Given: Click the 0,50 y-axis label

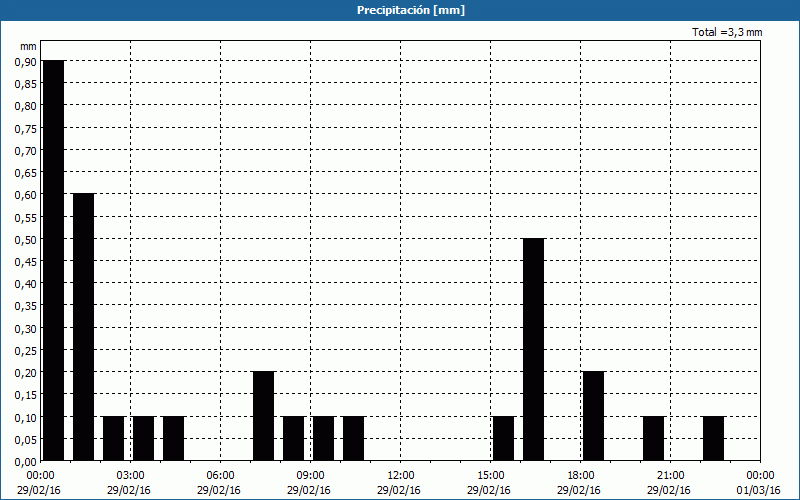Looking at the screenshot, I should tap(26, 239).
